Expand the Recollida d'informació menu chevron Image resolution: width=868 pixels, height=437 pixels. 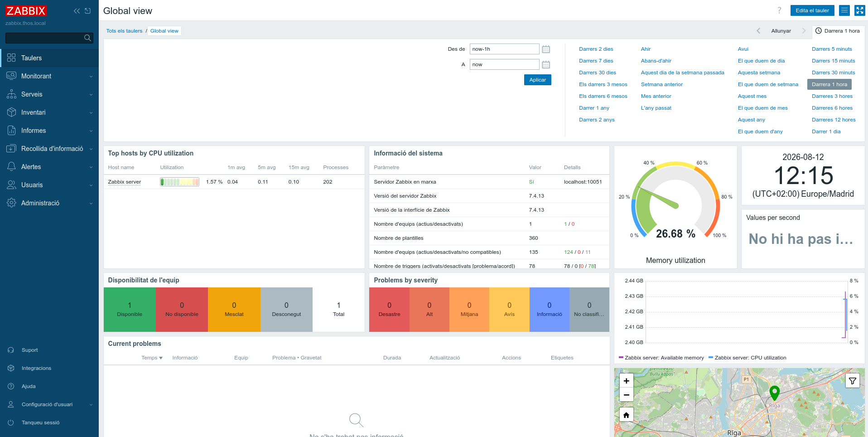coord(91,149)
